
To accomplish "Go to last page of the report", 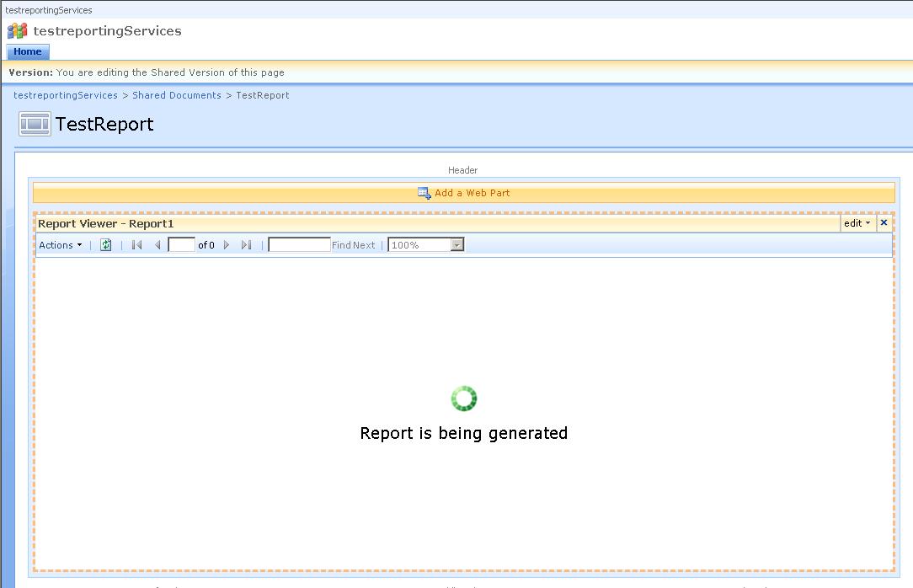I will [246, 245].
